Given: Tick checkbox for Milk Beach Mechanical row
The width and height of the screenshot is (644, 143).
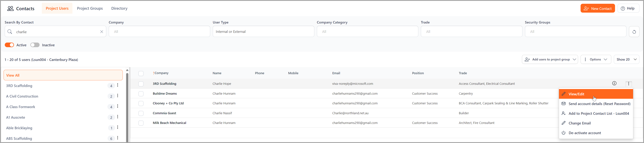Looking at the screenshot, I should (x=141, y=123).
